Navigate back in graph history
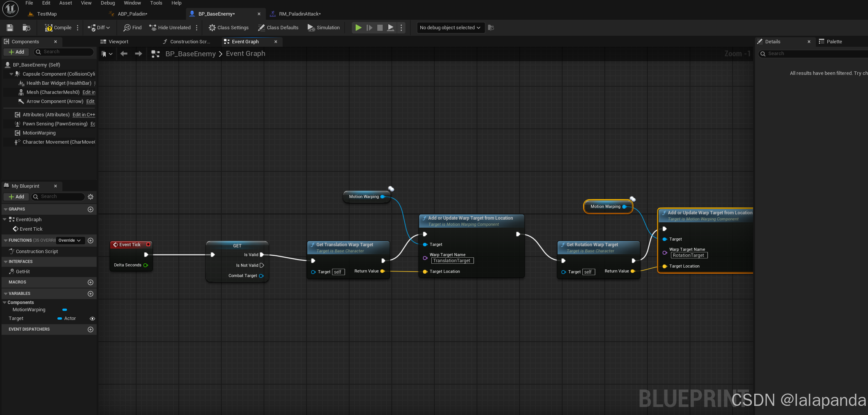The height and width of the screenshot is (415, 868). point(124,54)
